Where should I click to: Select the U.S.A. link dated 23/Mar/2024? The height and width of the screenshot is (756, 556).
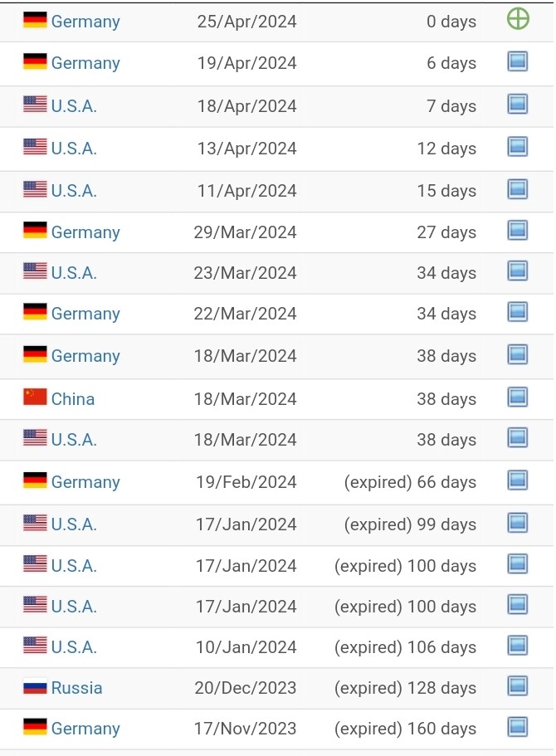(74, 273)
